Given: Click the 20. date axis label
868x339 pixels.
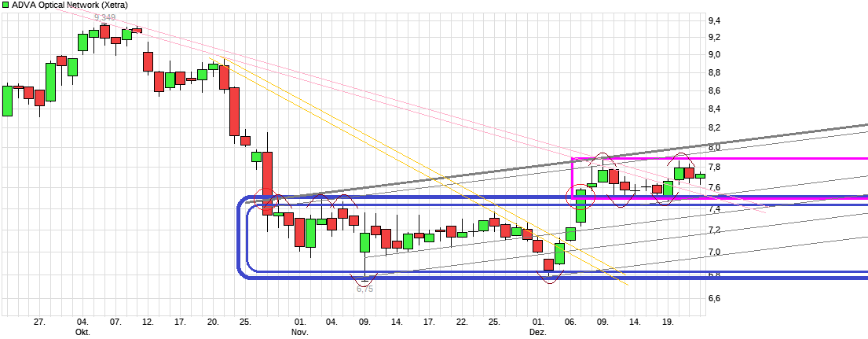Looking at the screenshot, I should pos(213,322).
